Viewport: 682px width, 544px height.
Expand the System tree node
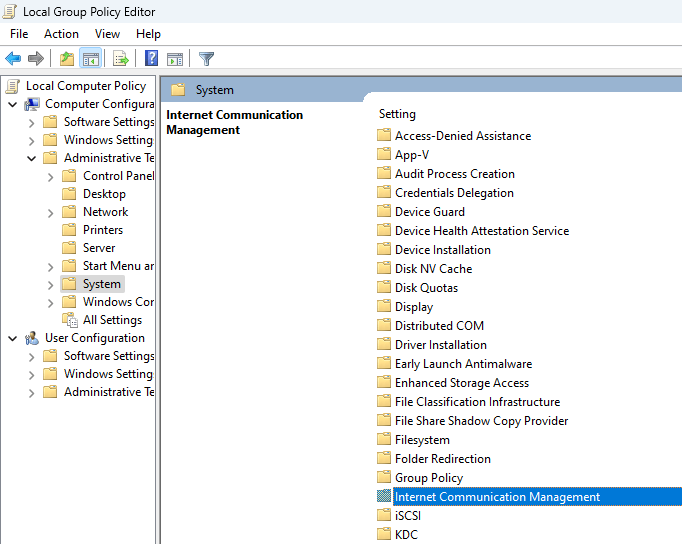(50, 285)
